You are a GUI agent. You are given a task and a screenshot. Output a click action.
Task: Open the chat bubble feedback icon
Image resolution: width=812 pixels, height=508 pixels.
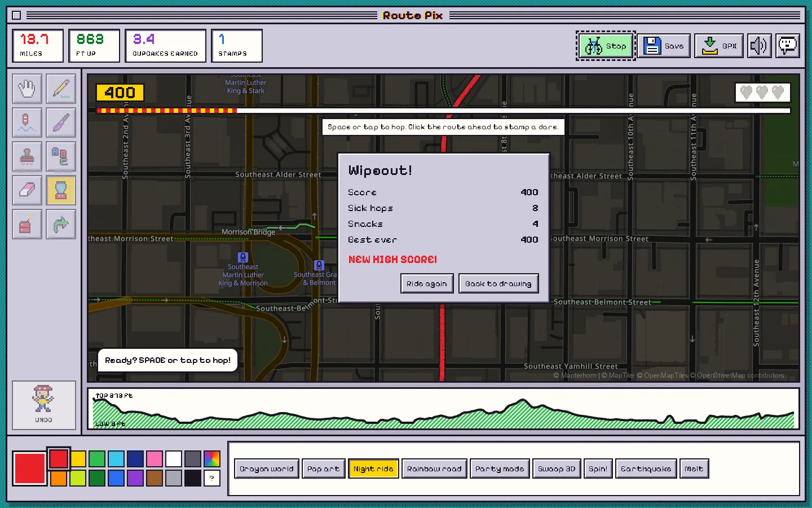pyautogui.click(x=788, y=46)
